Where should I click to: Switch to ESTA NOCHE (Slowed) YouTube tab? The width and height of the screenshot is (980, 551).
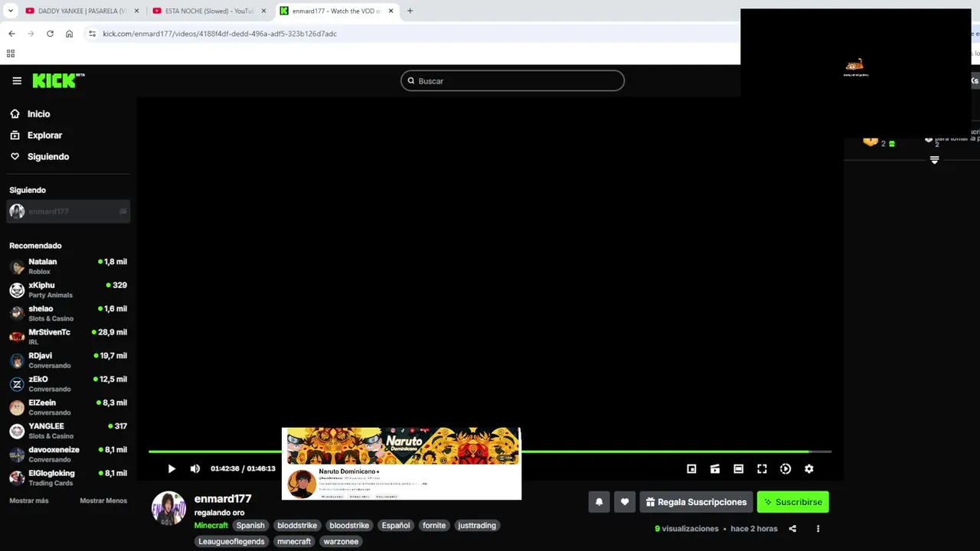(x=209, y=11)
